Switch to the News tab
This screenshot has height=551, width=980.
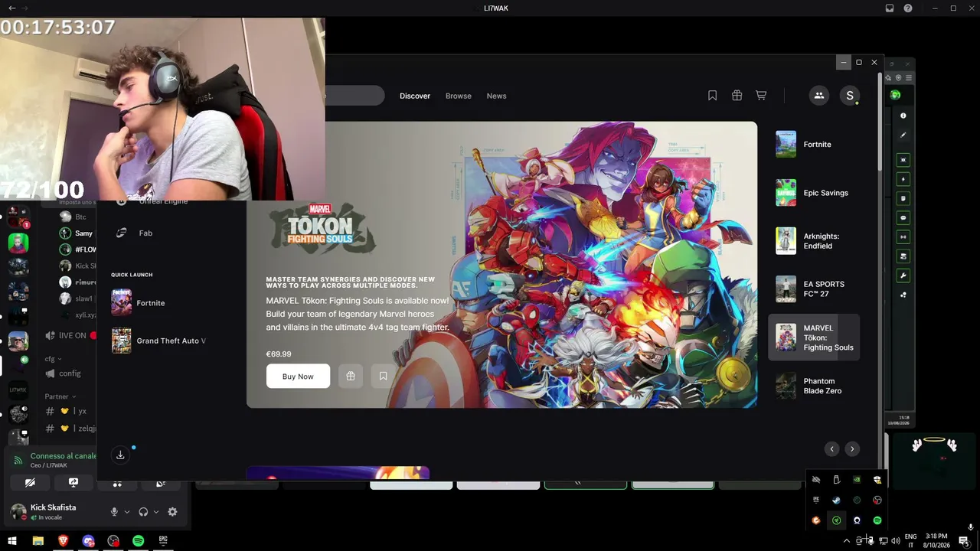click(x=497, y=96)
